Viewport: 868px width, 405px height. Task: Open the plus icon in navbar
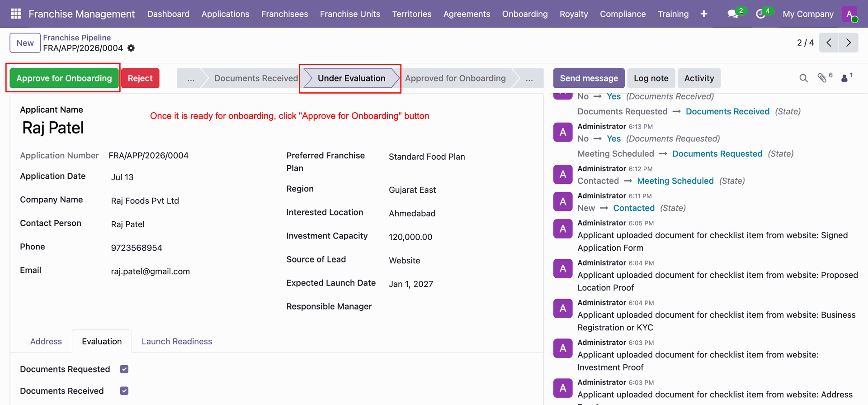704,14
